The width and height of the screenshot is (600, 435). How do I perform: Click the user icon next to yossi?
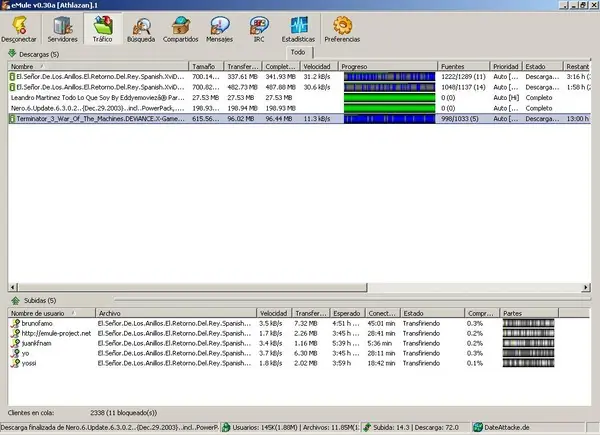15,363
